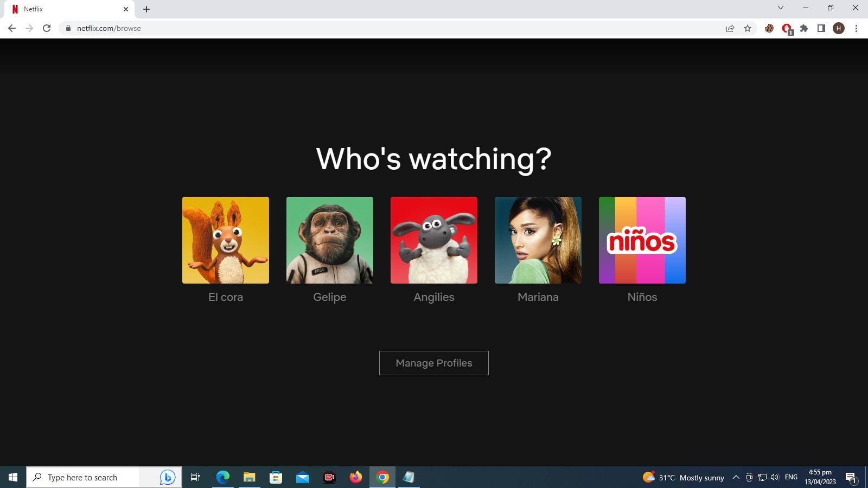Reload the Netflix page
868x488 pixels.
tap(47, 28)
